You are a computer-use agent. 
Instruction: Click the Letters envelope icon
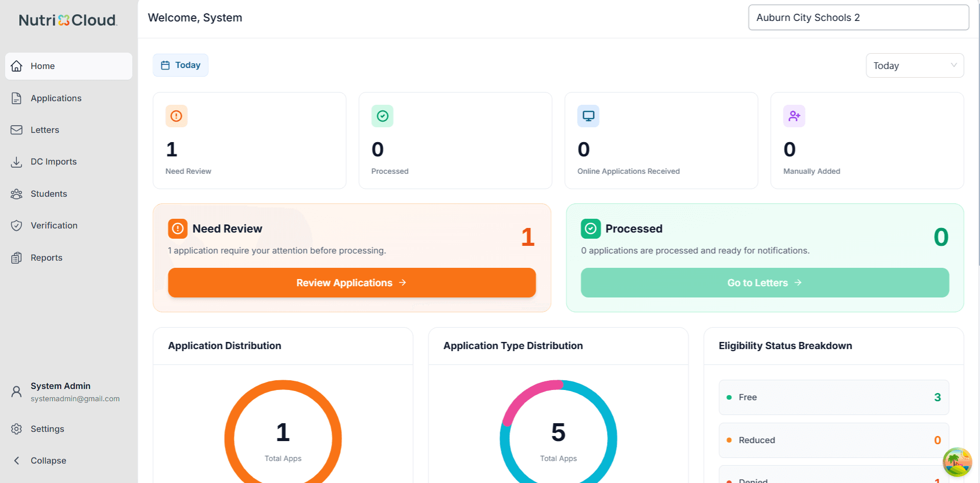click(x=16, y=130)
